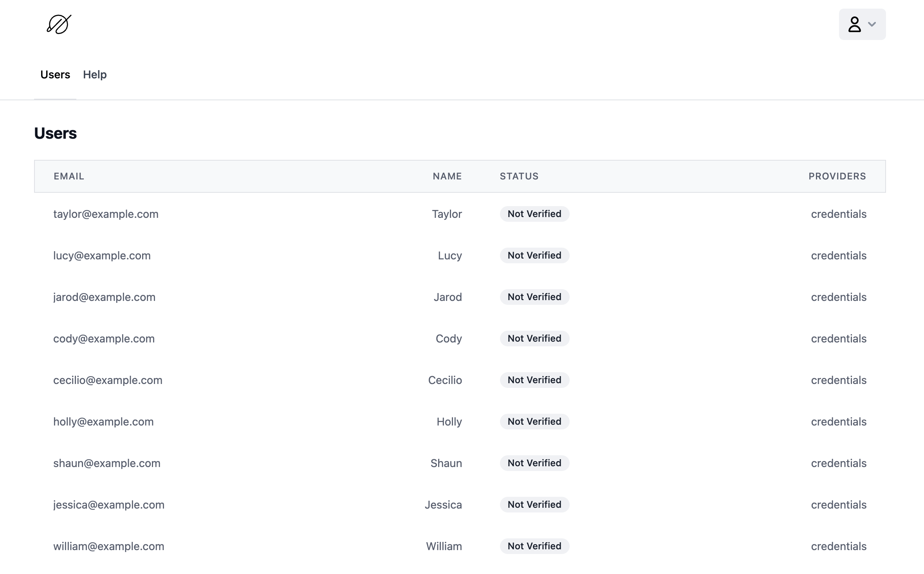Click Shaun's Not Verified badge
Image resolution: width=924 pixels, height=574 pixels.
coord(534,463)
